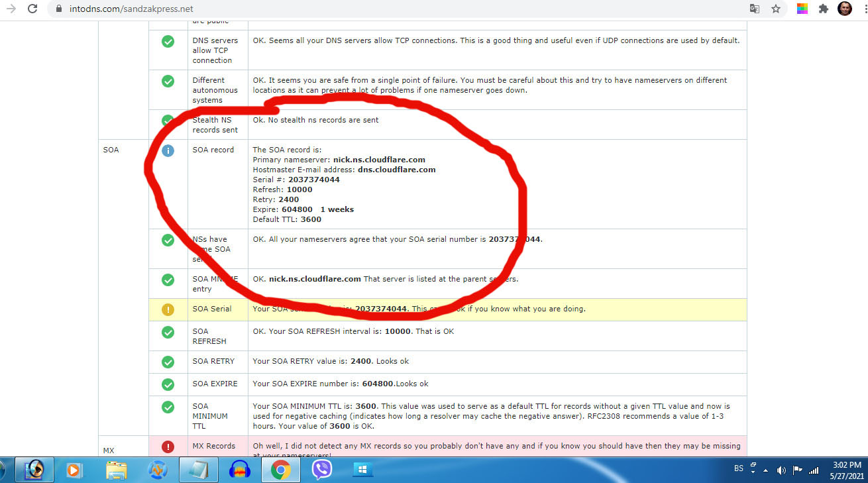This screenshot has width=868, height=483.
Task: Open Audacity from the taskbar
Action: (239, 470)
